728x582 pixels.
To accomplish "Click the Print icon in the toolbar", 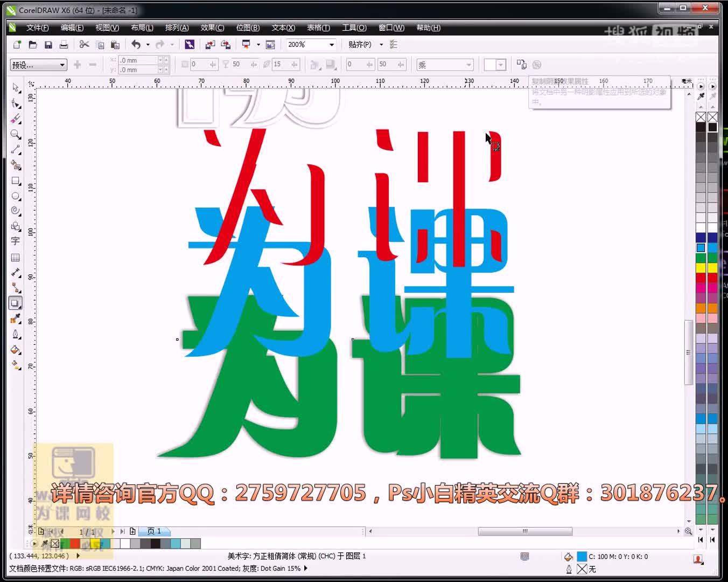I will coord(64,45).
